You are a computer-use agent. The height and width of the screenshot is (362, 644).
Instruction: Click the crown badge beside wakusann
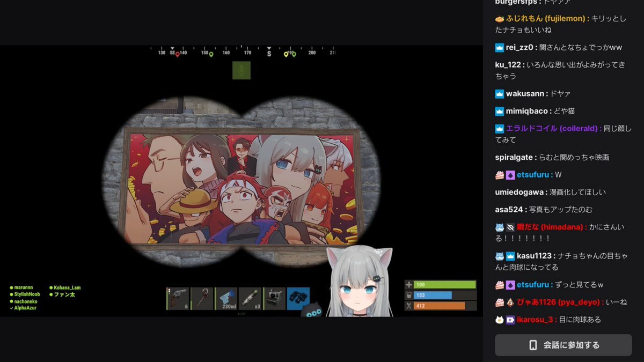(500, 94)
